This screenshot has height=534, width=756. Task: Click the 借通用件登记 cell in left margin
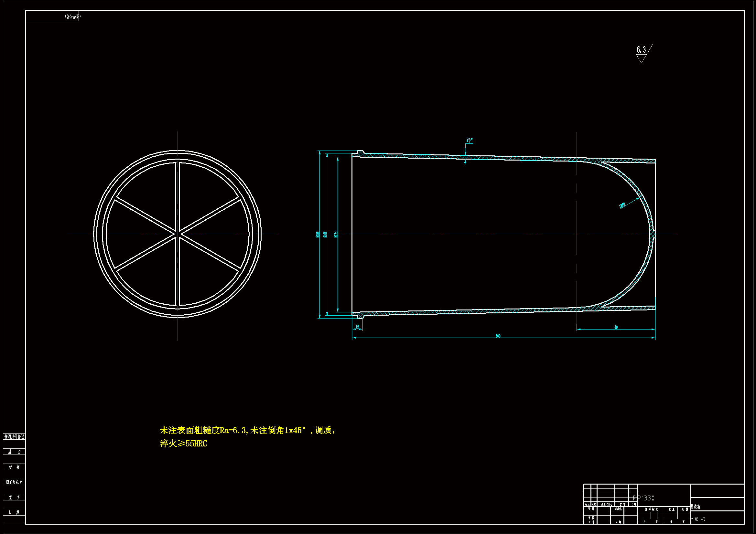(14, 437)
